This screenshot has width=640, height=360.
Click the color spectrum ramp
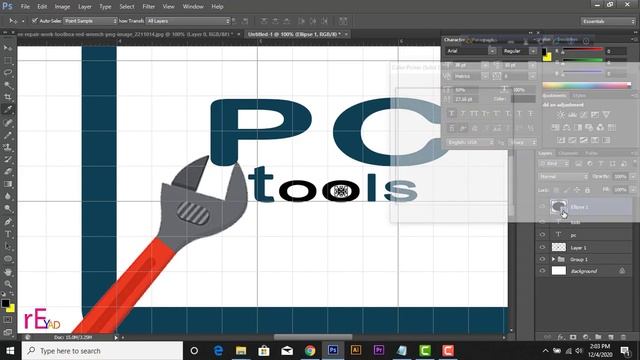587,85
